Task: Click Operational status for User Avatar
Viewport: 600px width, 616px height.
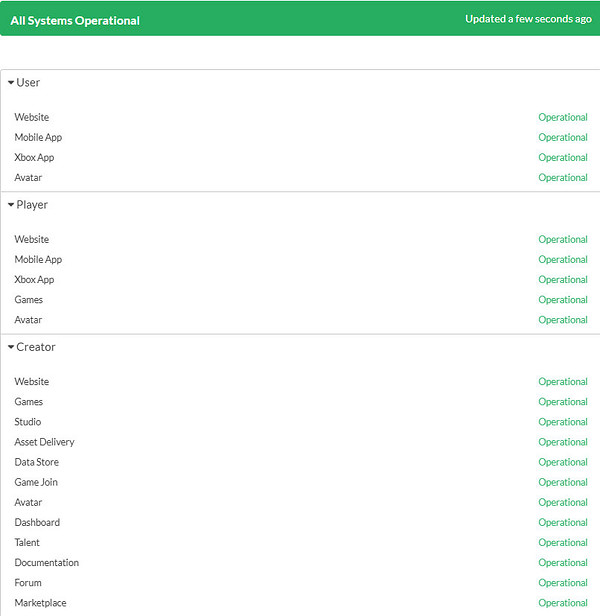Action: coord(562,178)
